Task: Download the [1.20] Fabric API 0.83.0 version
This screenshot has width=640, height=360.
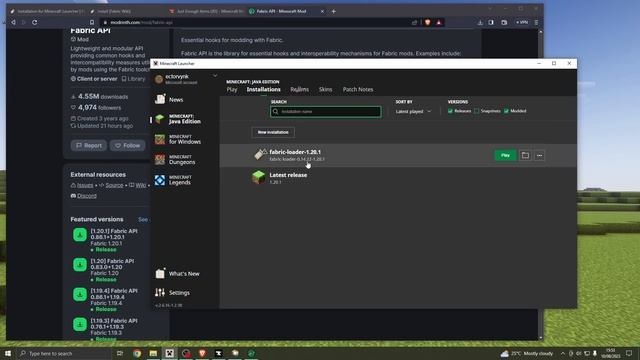Action: (x=80, y=264)
